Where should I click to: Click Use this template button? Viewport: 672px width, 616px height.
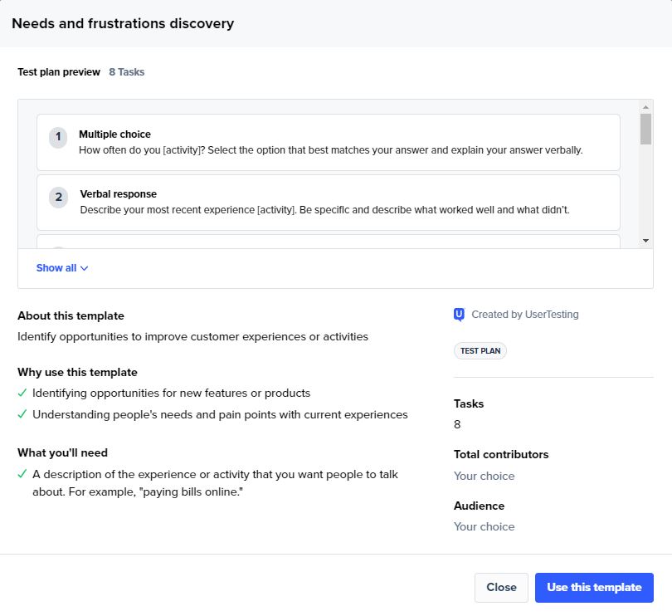tap(594, 587)
